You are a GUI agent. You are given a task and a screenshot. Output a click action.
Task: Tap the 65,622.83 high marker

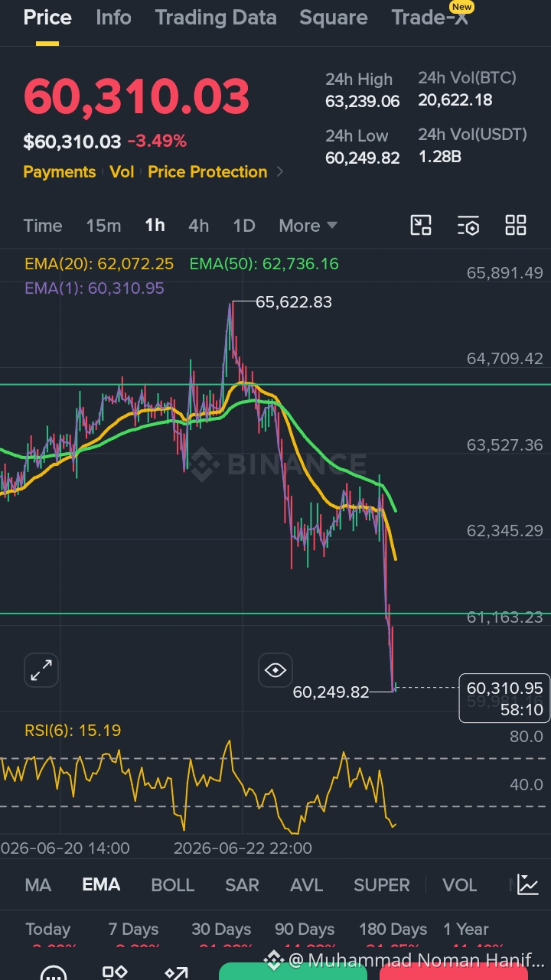coord(294,302)
